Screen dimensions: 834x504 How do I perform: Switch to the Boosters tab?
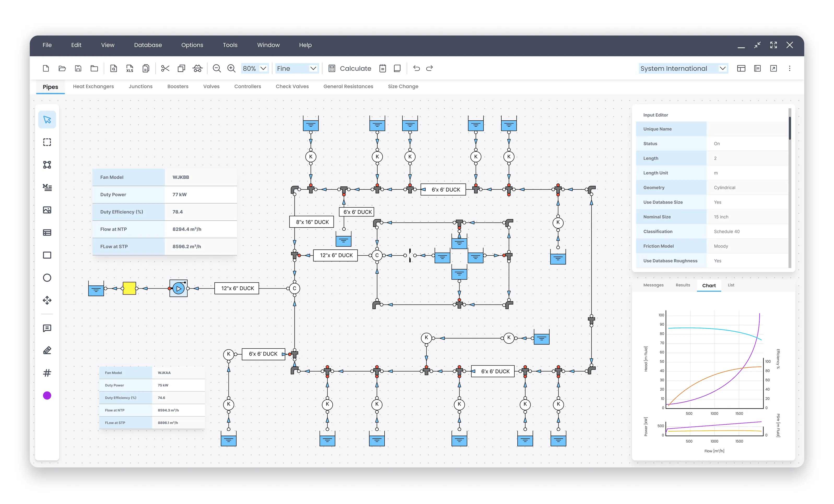pyautogui.click(x=178, y=86)
